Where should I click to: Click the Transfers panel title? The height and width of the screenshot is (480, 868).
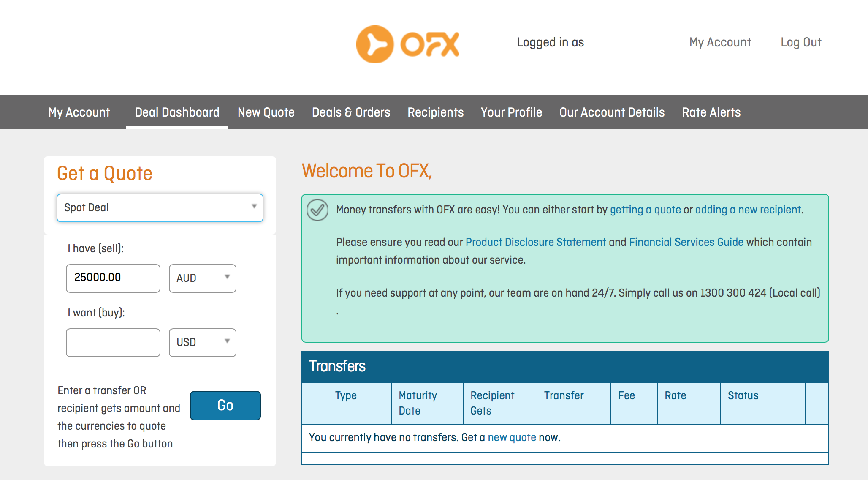point(337,366)
